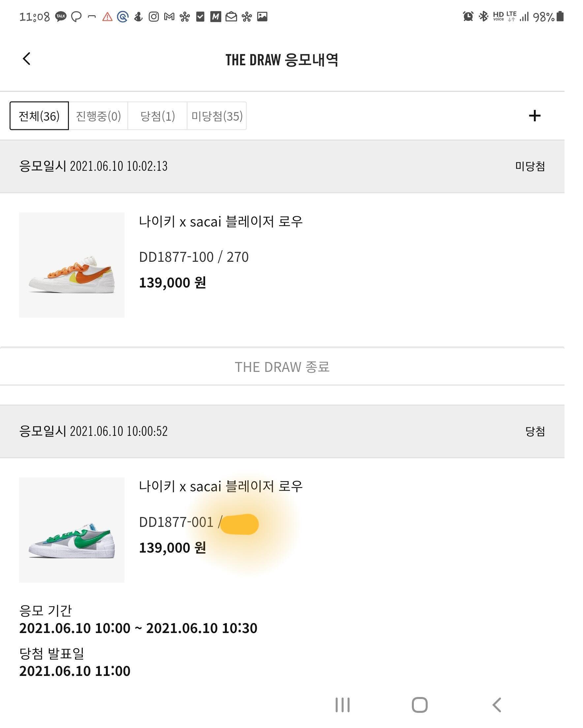
Task: Tap the plus icon to expand filters
Action: tap(534, 116)
